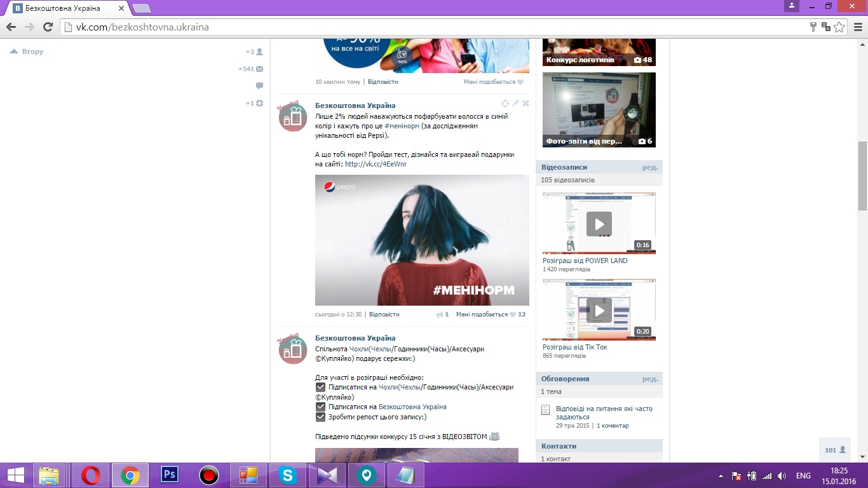Open the Фото-звіти album with 6 photos
The image size is (868, 488).
(x=599, y=110)
